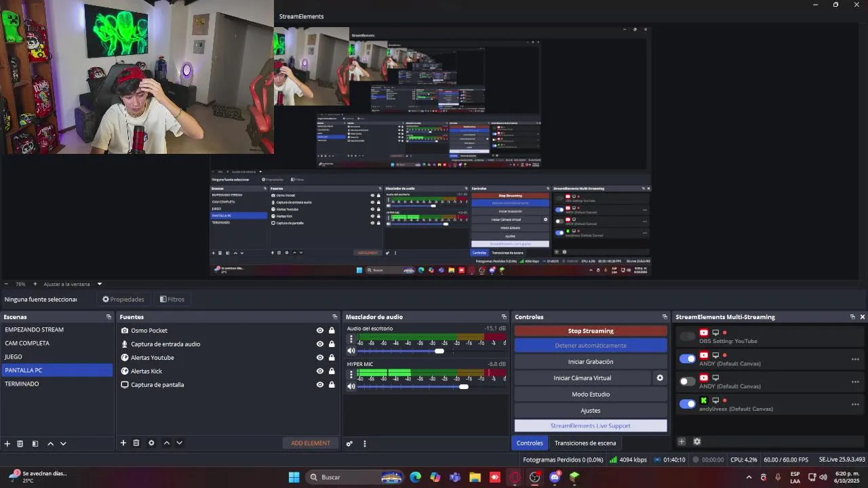868x488 pixels.
Task: Click the ADD ELEMENT button
Action: click(x=311, y=443)
